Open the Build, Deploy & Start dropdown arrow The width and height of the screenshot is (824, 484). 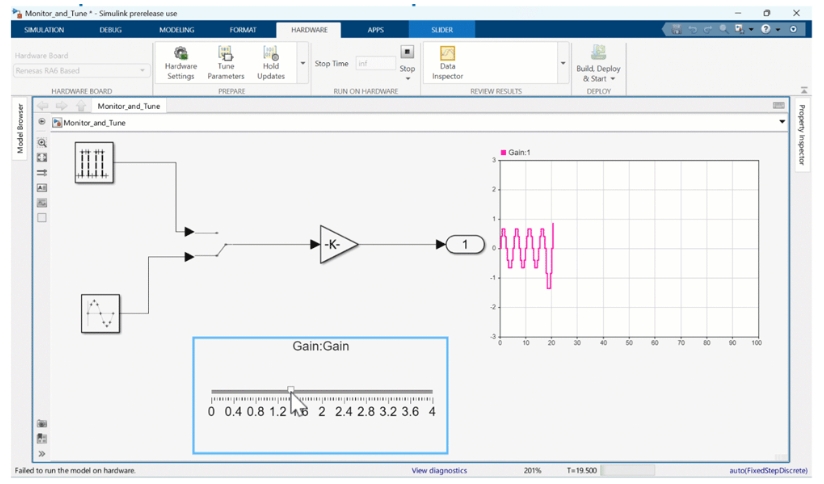613,79
